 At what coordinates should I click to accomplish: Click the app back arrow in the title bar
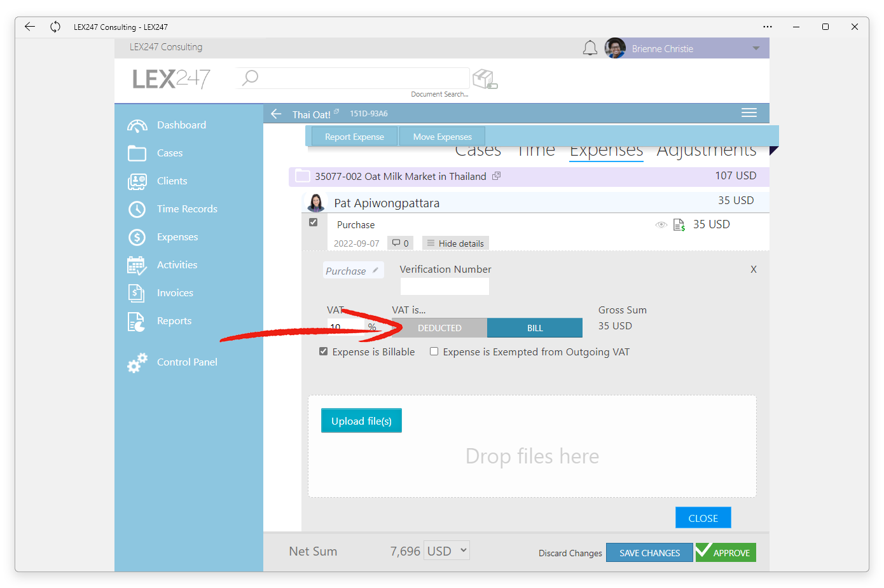[30, 27]
